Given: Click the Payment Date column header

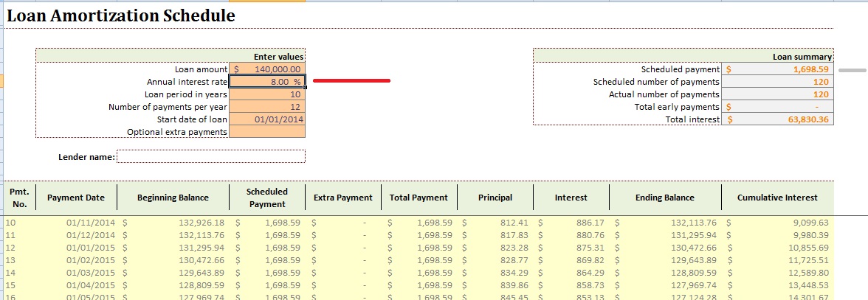Looking at the screenshot, I should coord(76,198).
